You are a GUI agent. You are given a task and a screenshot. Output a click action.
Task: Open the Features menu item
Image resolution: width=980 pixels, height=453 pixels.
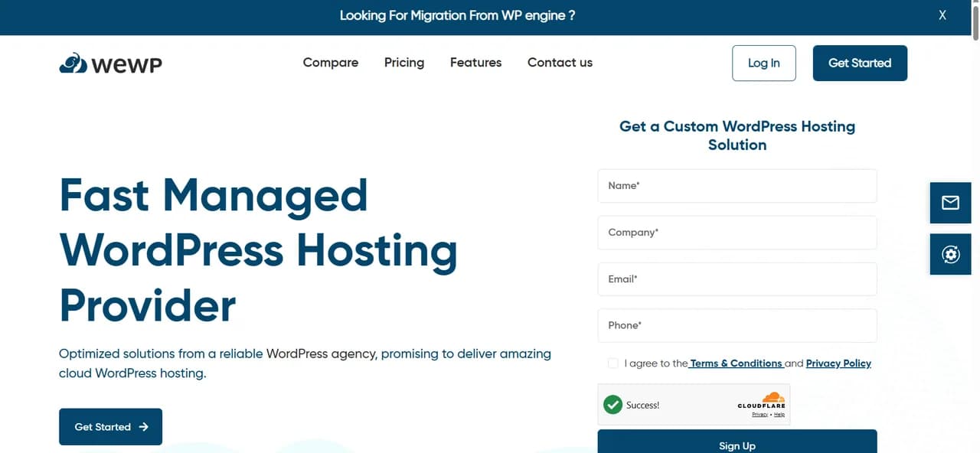click(x=475, y=63)
